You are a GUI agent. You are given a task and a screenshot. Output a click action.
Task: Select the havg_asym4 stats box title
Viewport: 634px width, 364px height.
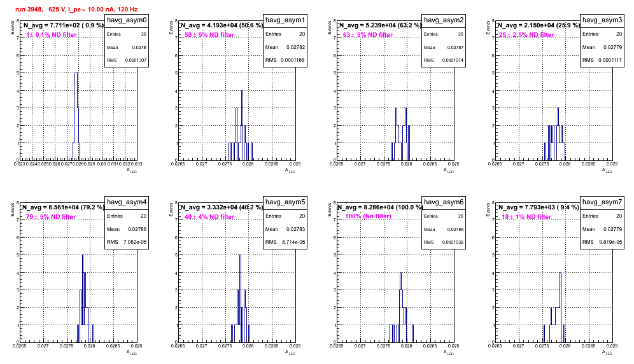click(127, 202)
